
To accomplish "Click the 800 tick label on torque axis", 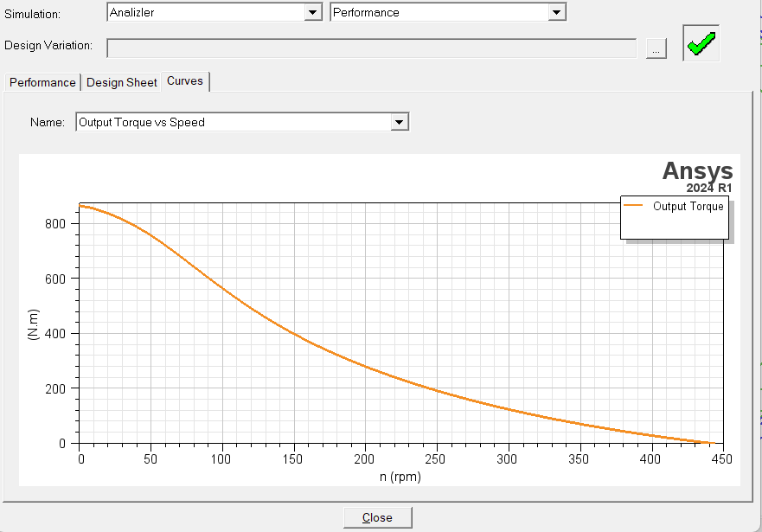I will pos(57,223).
